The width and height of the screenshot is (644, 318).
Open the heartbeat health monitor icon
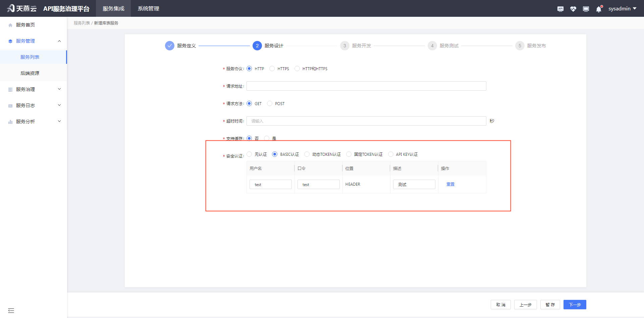(x=573, y=9)
